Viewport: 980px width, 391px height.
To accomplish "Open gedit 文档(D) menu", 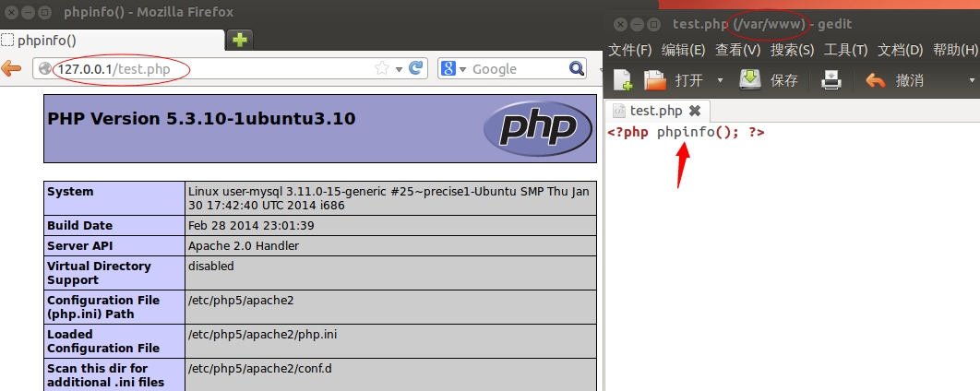I will (x=901, y=50).
